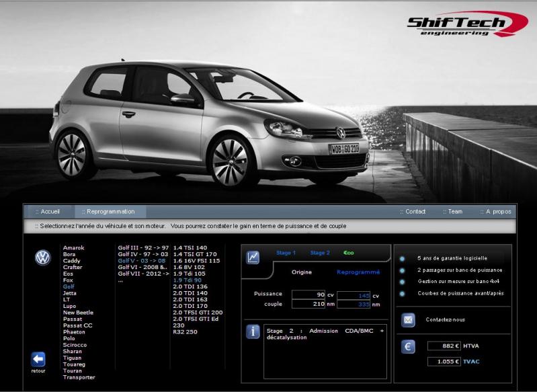Viewport: 537px width, 392px height.
Task: Click the Volkswagen brand logo icon
Action: (43, 258)
